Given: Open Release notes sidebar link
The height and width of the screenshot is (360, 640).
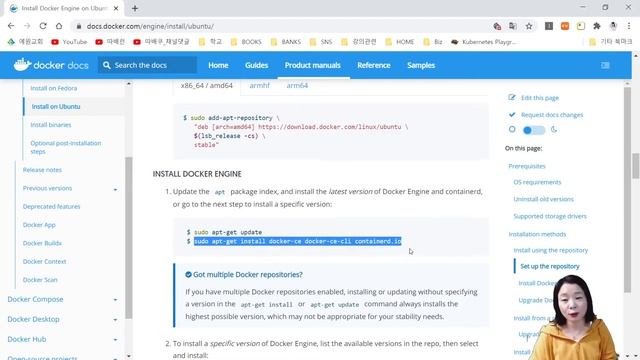Looking at the screenshot, I should coord(42,170).
